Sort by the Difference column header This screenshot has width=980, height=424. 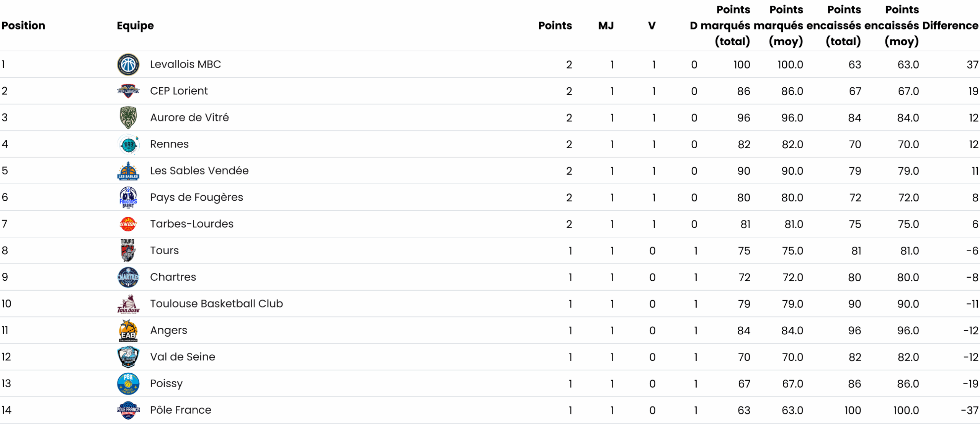click(950, 26)
